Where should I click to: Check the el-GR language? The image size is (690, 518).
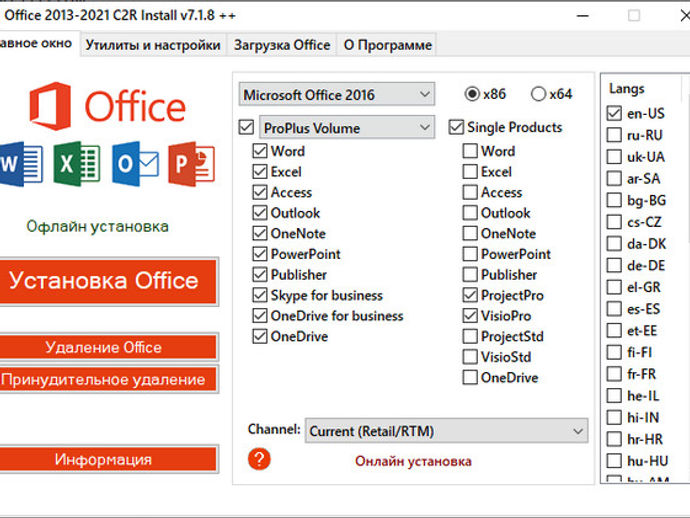coord(614,287)
